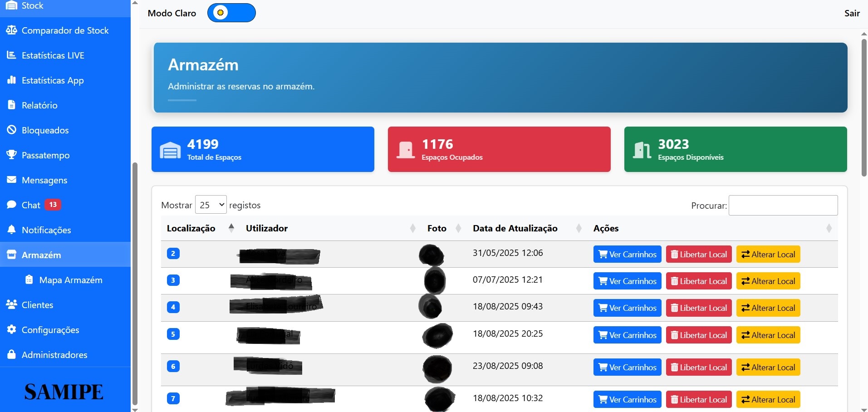
Task: Click Alterar Local for location 6
Action: (768, 367)
